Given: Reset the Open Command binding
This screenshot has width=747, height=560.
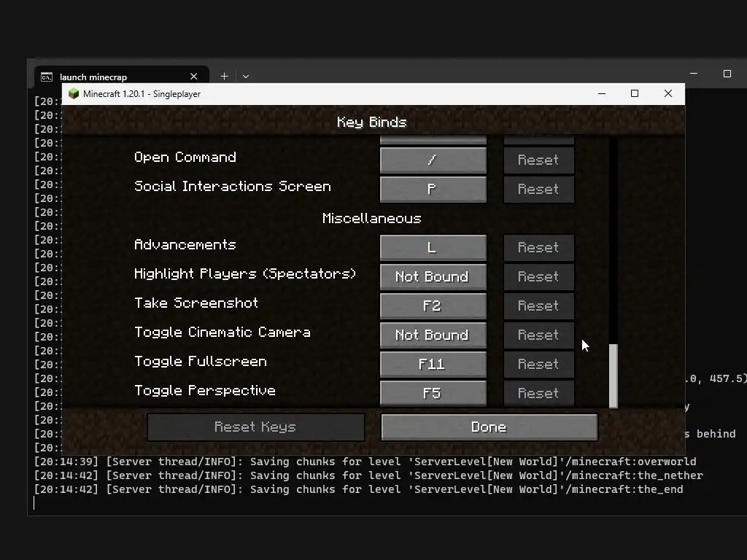Looking at the screenshot, I should pos(539,160).
